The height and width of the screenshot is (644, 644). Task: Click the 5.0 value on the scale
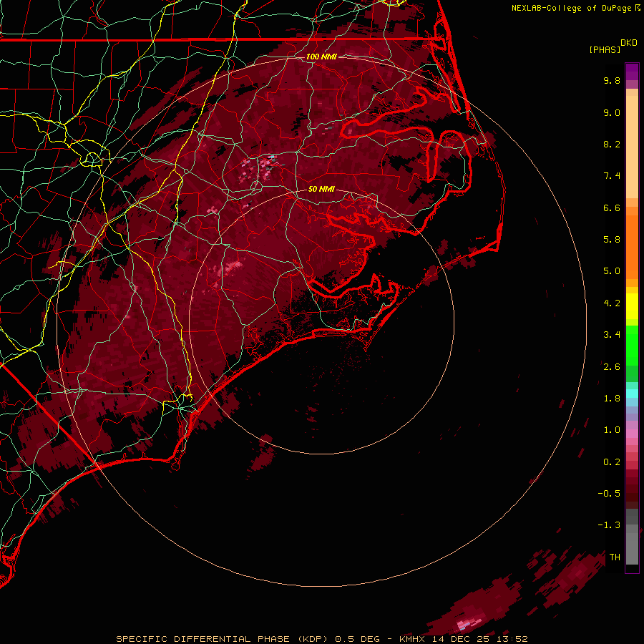tap(612, 271)
